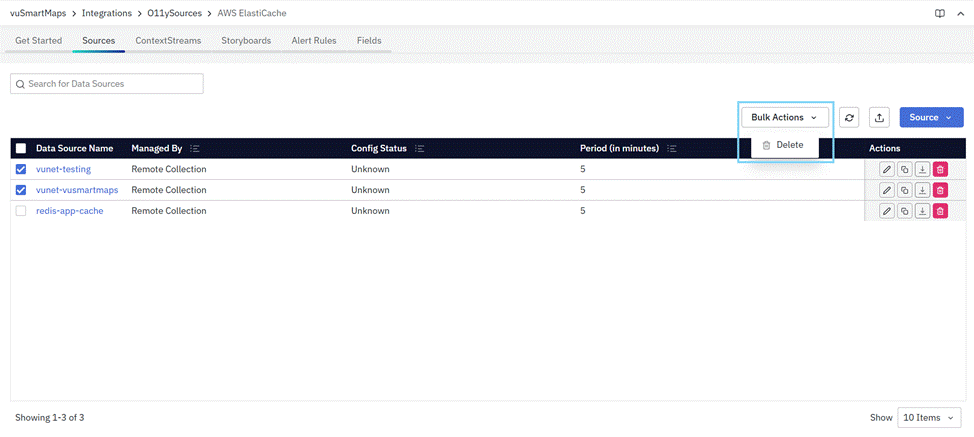Toggle the select-all header checkbox
The image size is (974, 437).
tap(21, 148)
